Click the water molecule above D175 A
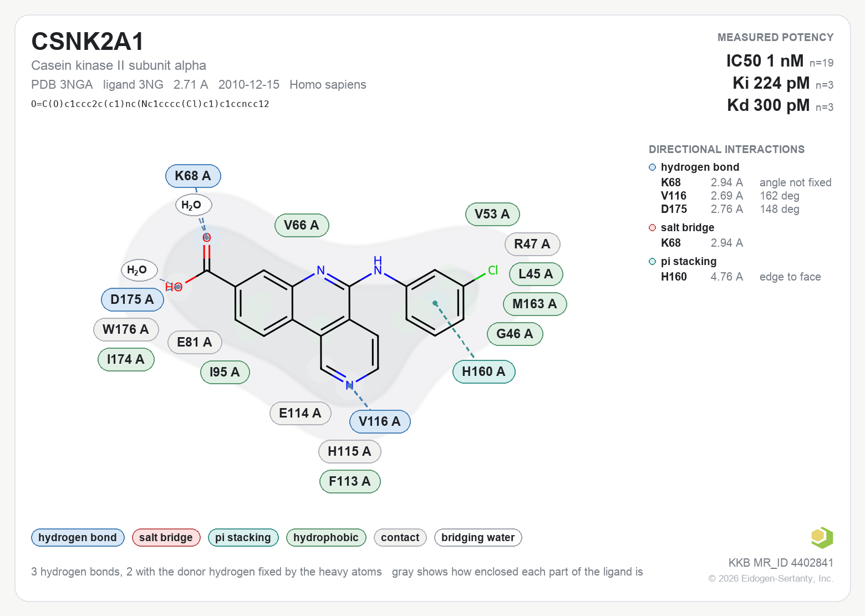Image resolution: width=865 pixels, height=616 pixels. click(139, 270)
